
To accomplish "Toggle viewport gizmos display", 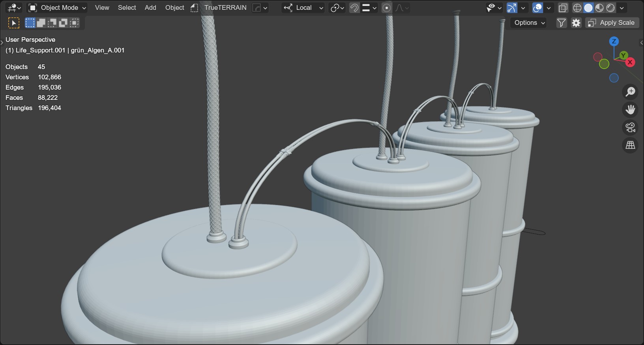I will 512,7.
